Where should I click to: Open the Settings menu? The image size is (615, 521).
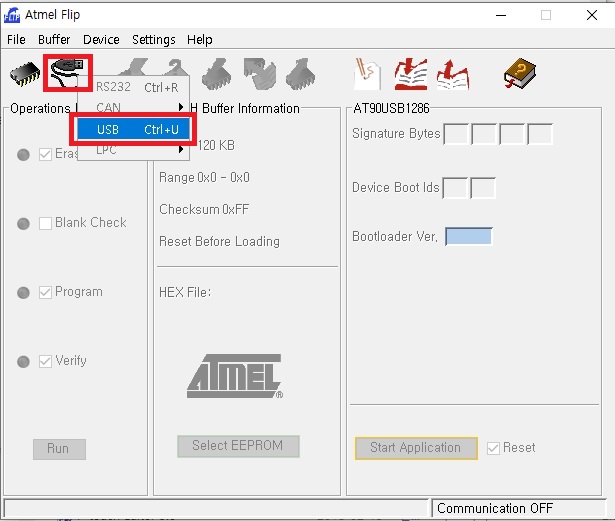(x=153, y=39)
